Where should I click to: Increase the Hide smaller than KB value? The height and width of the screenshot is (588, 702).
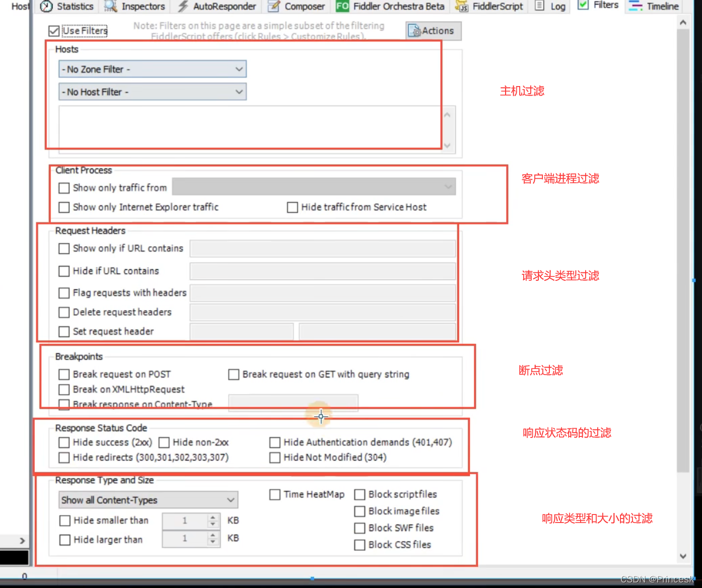coord(213,517)
